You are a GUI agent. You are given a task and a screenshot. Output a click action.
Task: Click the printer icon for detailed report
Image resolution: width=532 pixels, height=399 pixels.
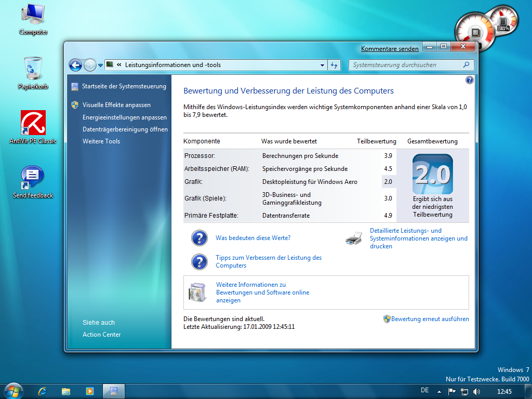pos(354,238)
